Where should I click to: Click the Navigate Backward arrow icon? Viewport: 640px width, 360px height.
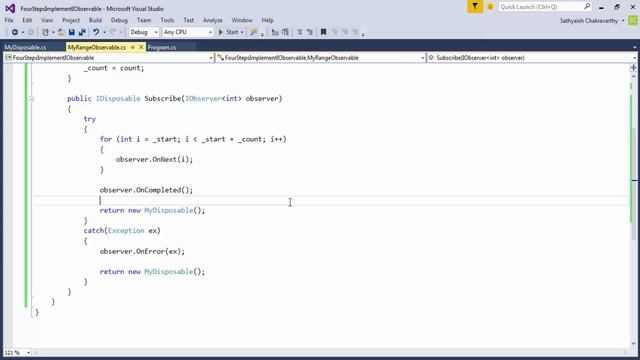click(15, 32)
